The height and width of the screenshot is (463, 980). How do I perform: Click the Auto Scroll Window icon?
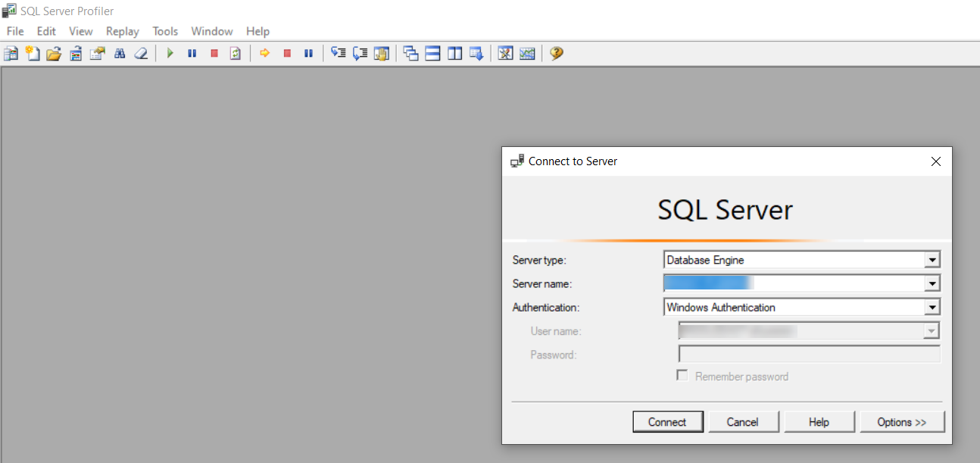[476, 54]
